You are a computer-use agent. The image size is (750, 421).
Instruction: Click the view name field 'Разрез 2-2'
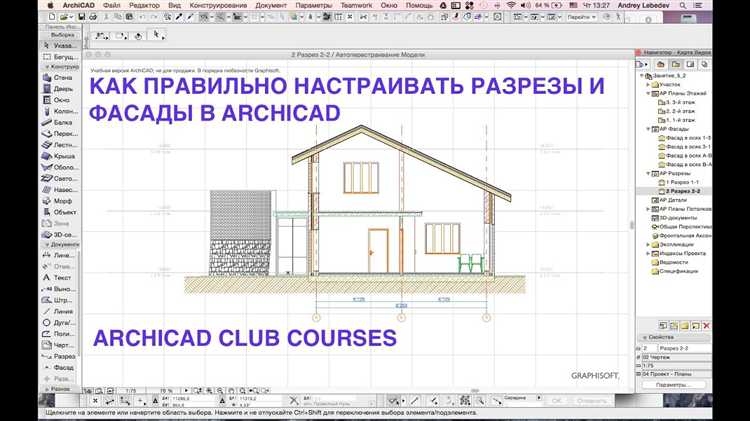(683, 348)
